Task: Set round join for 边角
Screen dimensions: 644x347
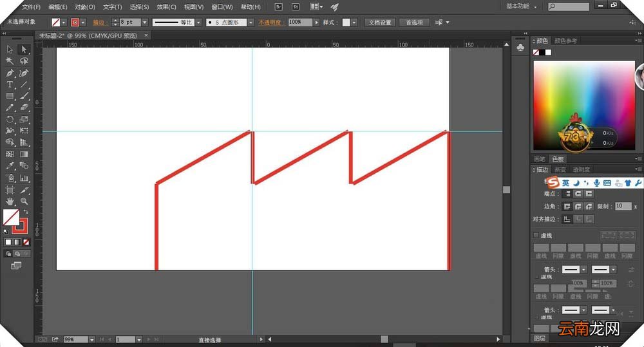Action: [x=578, y=206]
